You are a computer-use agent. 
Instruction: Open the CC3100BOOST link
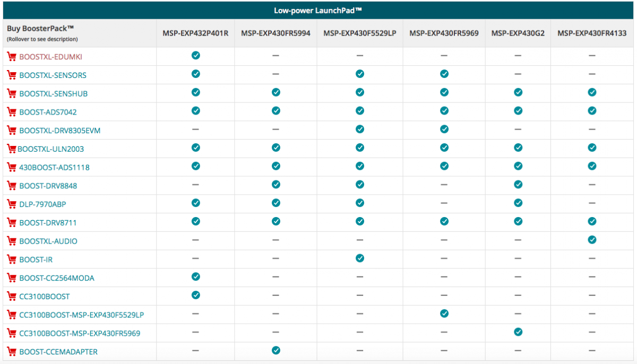coord(45,297)
